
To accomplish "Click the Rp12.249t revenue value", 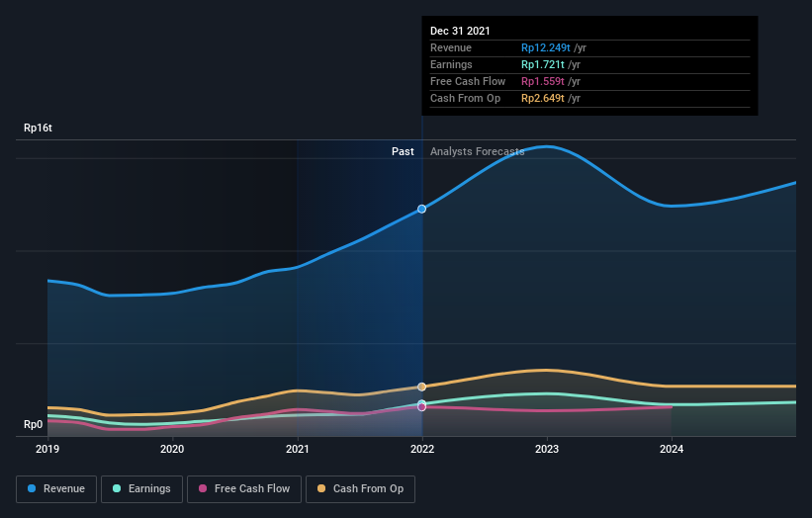I will pyautogui.click(x=545, y=47).
